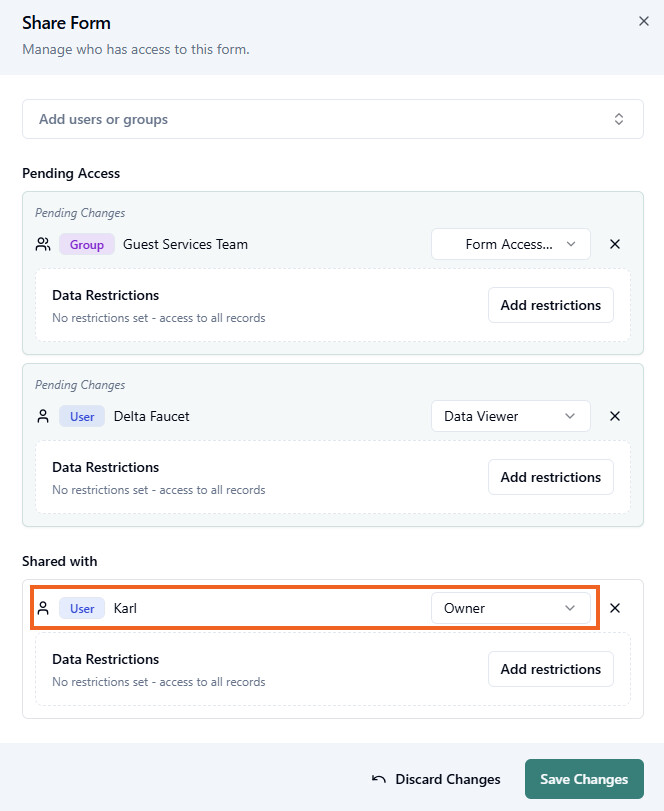This screenshot has height=811, width=664.
Task: Click the Pending Access heading
Action: point(71,173)
